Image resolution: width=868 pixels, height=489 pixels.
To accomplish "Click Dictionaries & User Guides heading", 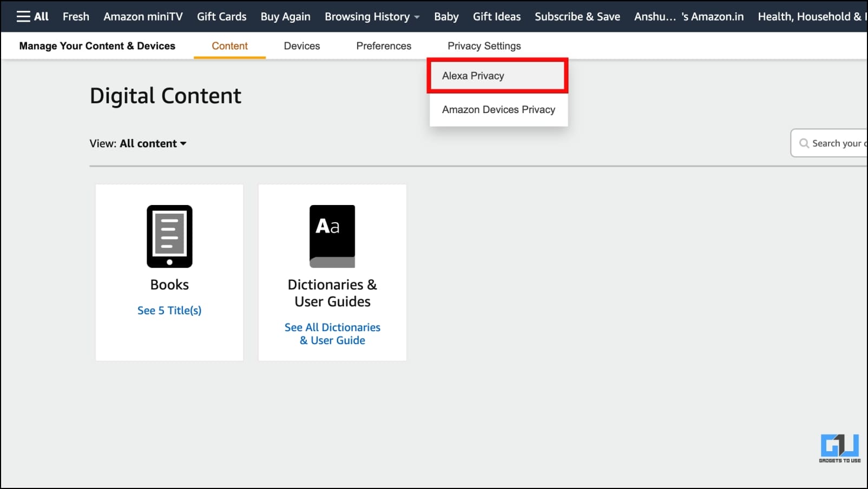I will pos(332,293).
